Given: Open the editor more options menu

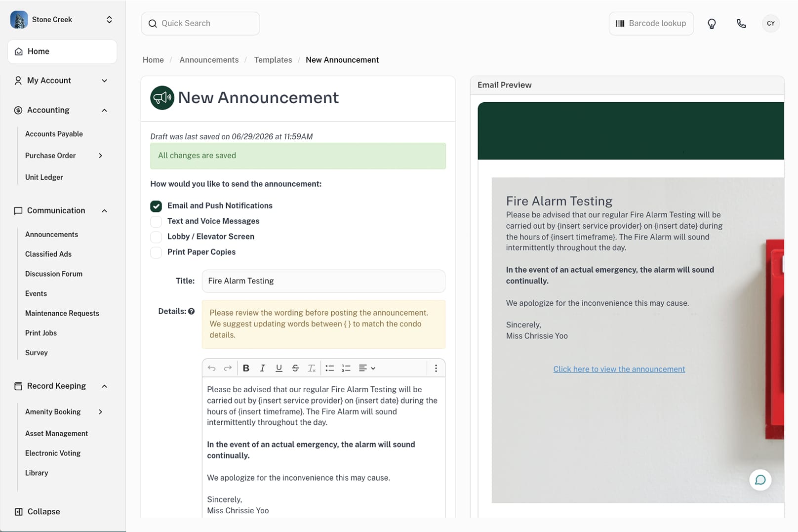Looking at the screenshot, I should tap(436, 368).
